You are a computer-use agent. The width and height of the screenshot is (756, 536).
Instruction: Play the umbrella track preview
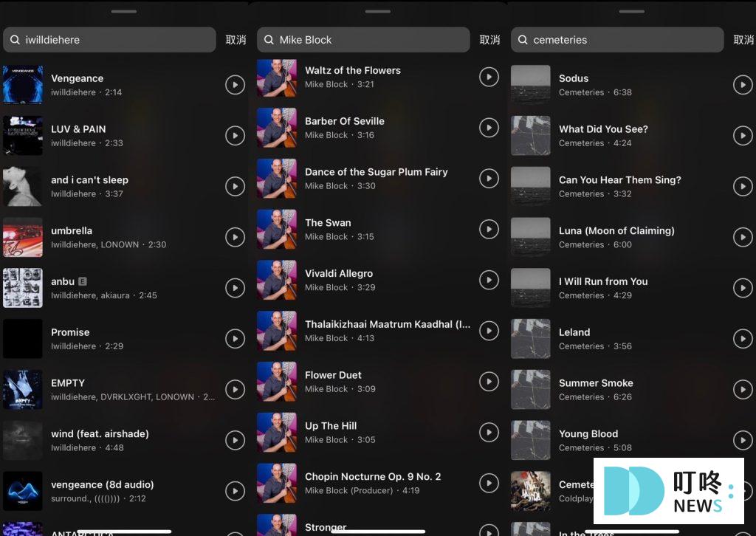(235, 237)
